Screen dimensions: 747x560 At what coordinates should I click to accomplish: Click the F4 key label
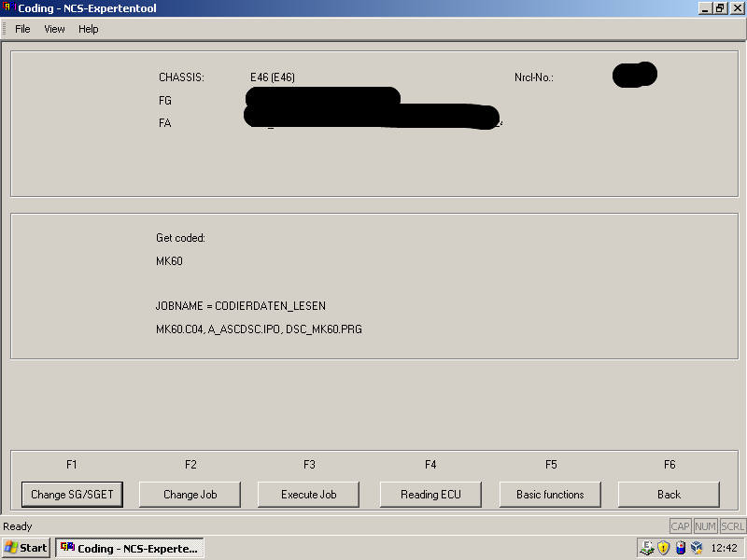pos(430,464)
